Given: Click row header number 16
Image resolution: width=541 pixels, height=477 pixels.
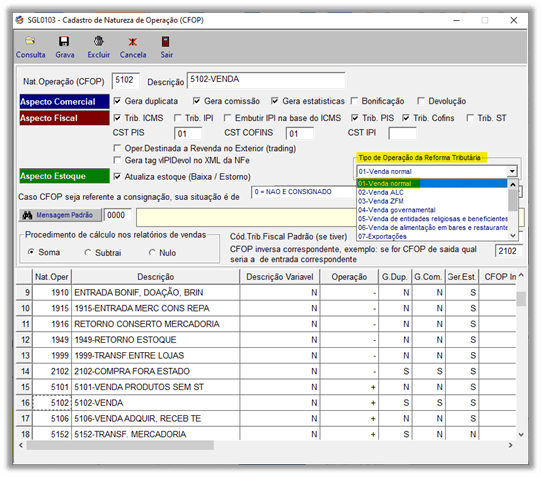Looking at the screenshot, I should click(x=24, y=403).
